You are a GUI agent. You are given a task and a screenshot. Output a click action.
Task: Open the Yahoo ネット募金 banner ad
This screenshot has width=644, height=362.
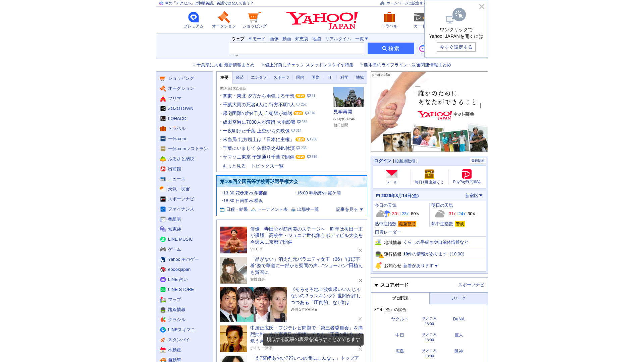(x=429, y=112)
